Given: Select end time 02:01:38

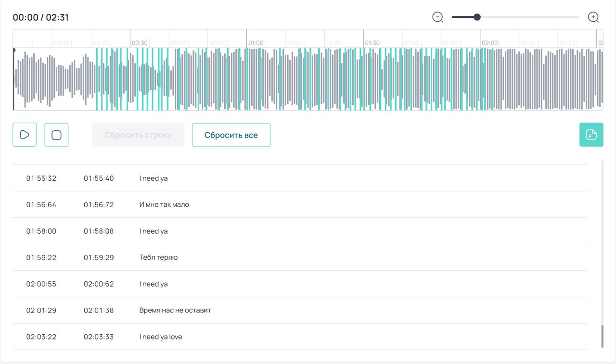Looking at the screenshot, I should pyautogui.click(x=99, y=311).
